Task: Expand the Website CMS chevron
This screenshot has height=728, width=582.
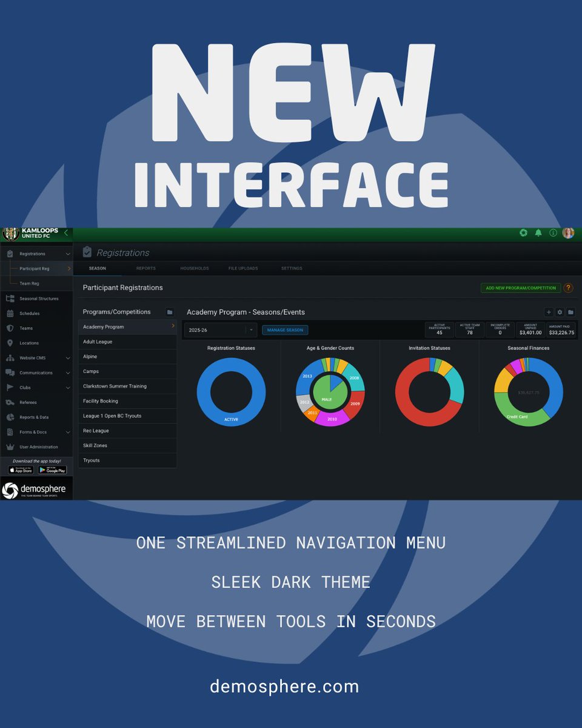Action: (x=68, y=358)
